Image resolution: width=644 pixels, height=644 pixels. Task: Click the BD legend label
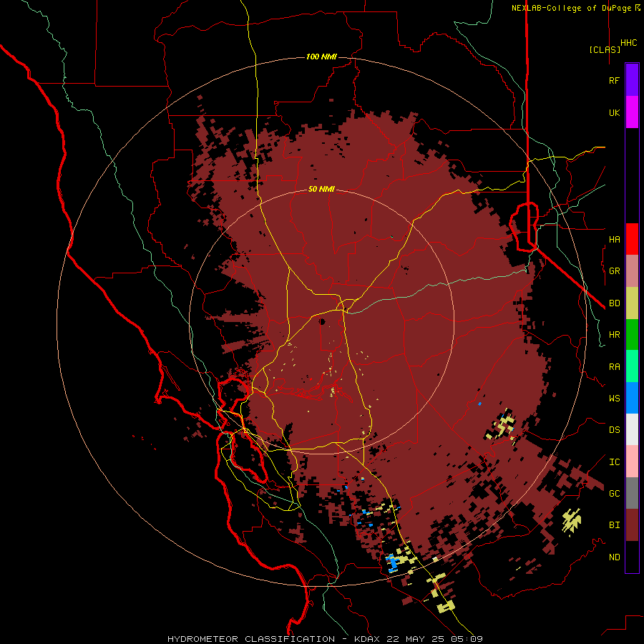click(x=614, y=303)
